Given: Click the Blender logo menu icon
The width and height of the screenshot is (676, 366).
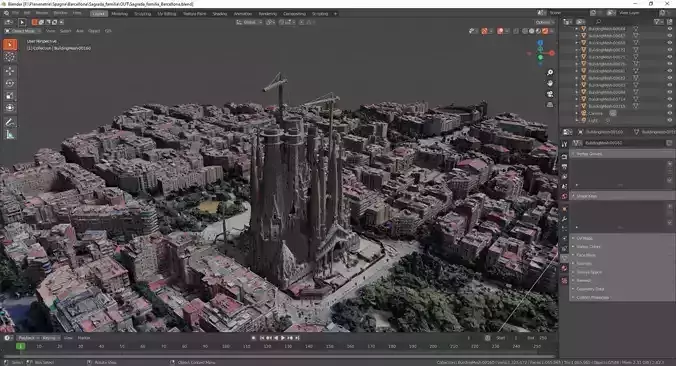Looking at the screenshot, I should [7, 13].
